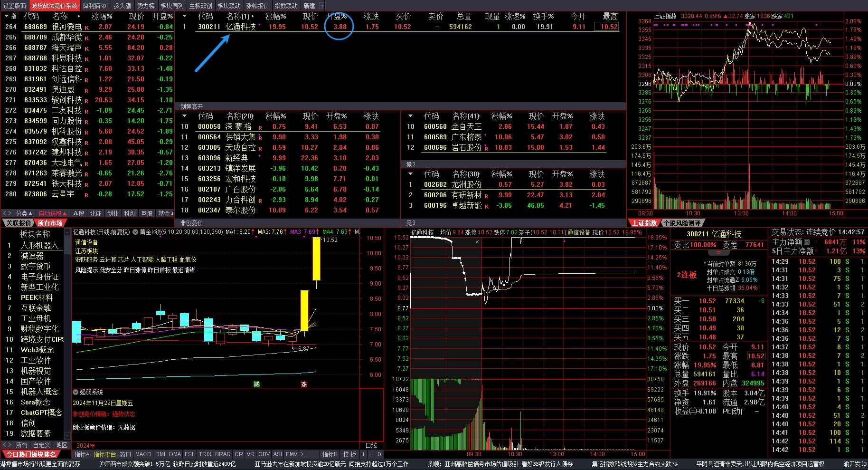The width and height of the screenshot is (868, 470).
Task: Switch to the 势力榜 tab
Action: [146, 6]
